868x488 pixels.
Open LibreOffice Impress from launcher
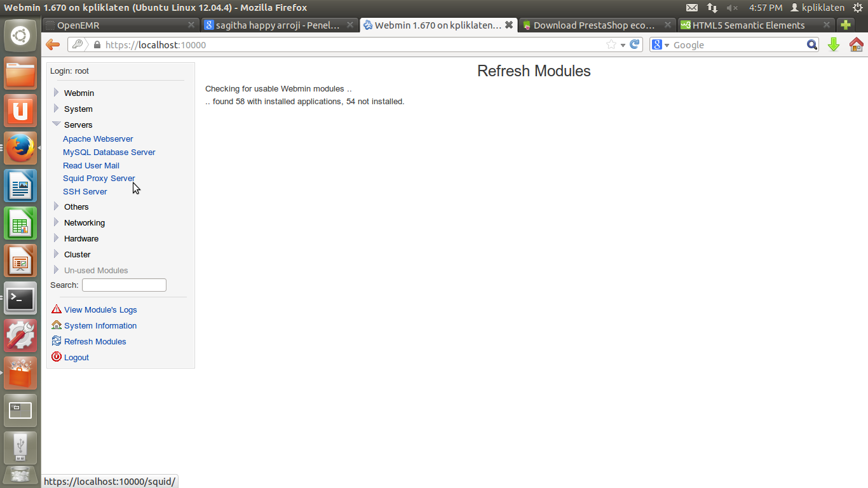[x=20, y=261]
